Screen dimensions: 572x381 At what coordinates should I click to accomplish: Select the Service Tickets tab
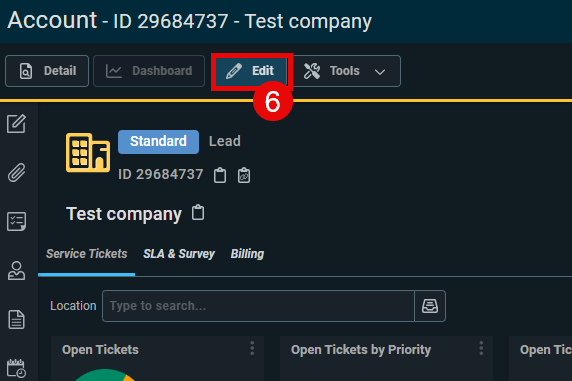coord(86,254)
